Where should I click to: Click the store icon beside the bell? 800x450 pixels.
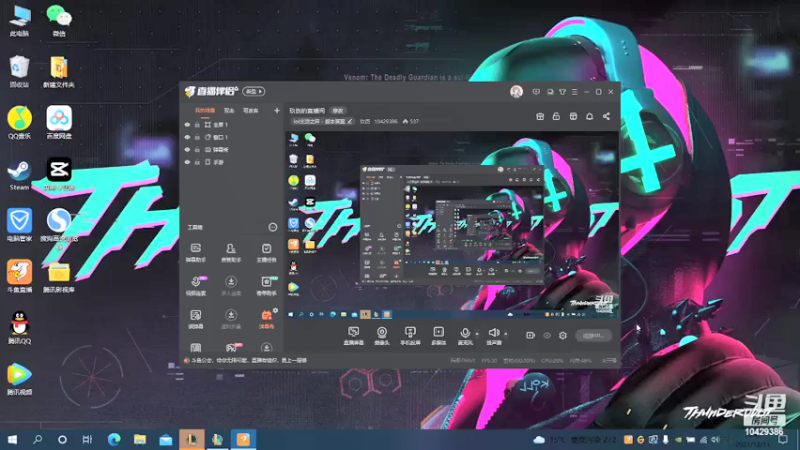tap(573, 116)
